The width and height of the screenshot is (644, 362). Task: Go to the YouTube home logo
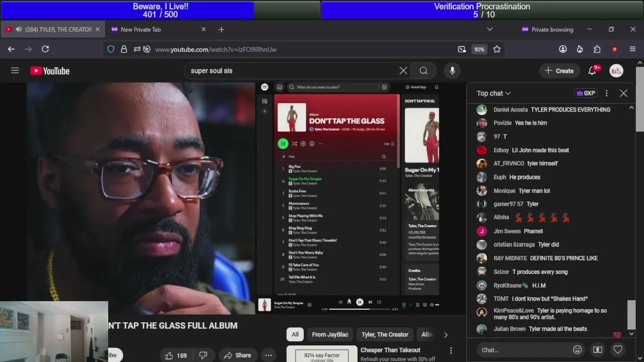(x=50, y=71)
